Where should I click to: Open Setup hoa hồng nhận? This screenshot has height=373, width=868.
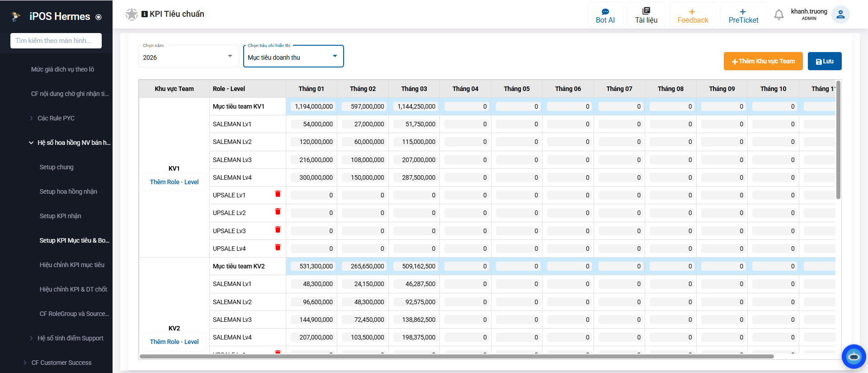pyautogui.click(x=68, y=191)
